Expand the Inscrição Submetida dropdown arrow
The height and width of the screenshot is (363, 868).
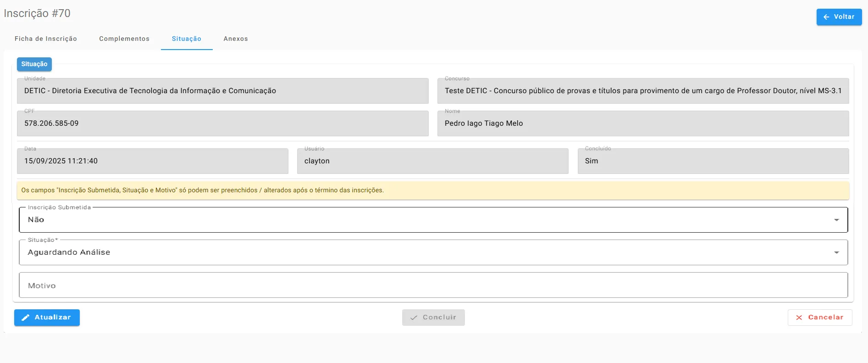pyautogui.click(x=836, y=220)
